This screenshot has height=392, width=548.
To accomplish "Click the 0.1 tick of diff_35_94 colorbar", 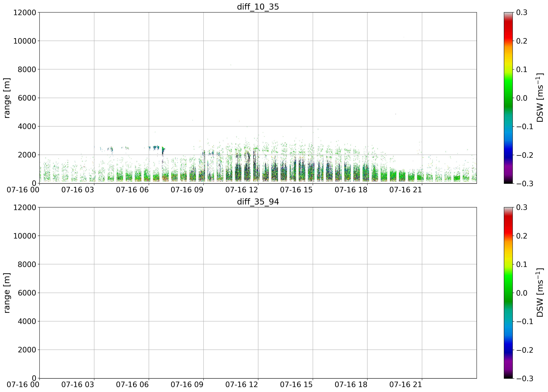I will (522, 265).
